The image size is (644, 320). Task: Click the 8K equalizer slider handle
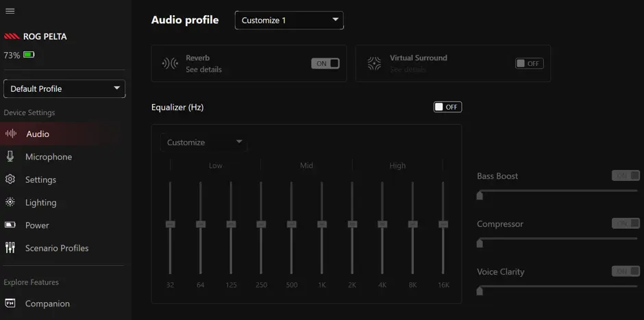click(412, 224)
